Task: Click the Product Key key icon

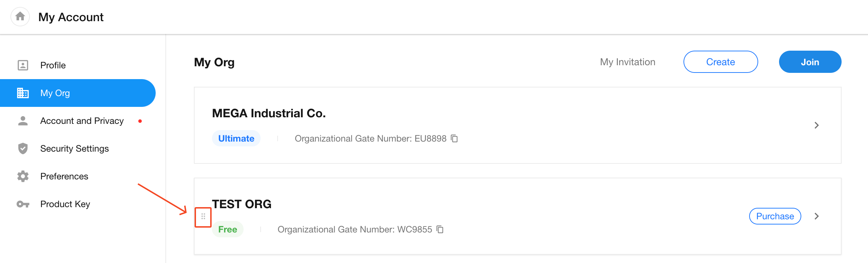Action: pyautogui.click(x=23, y=204)
